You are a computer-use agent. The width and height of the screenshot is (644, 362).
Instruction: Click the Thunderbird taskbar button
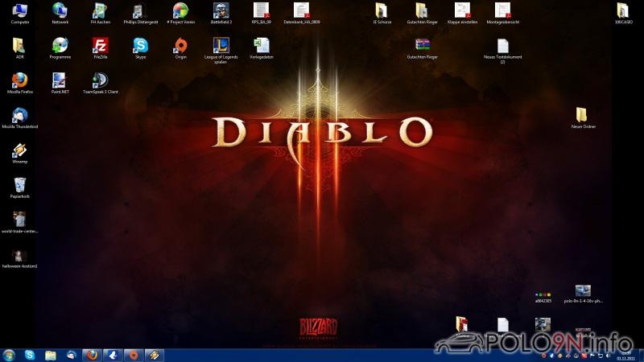coord(72,355)
